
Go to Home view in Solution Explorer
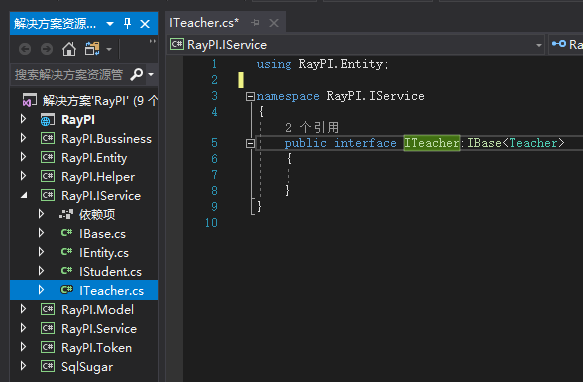pos(69,49)
